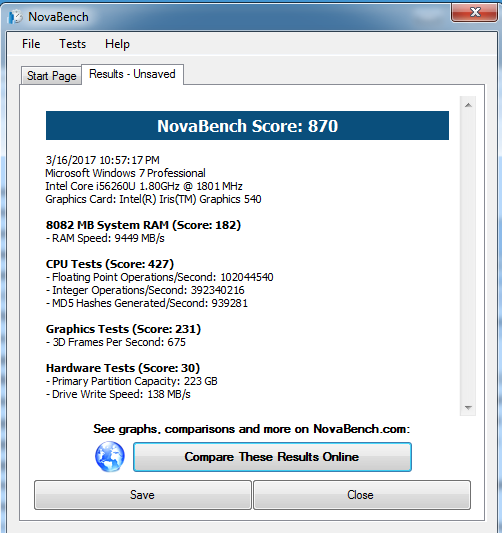This screenshot has height=533, width=502.
Task: Click the date 3/16/2017 10:57:17 PM
Action: 102,160
